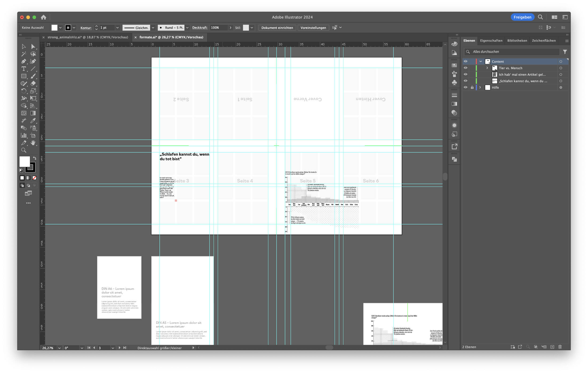This screenshot has height=373, width=588.
Task: Select the Eraser tool
Action: coord(33,84)
